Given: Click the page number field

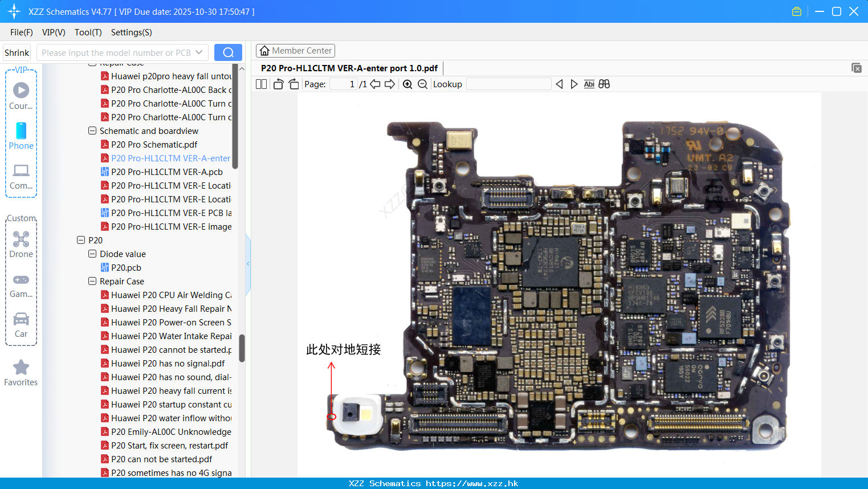Looking at the screenshot, I should [344, 84].
